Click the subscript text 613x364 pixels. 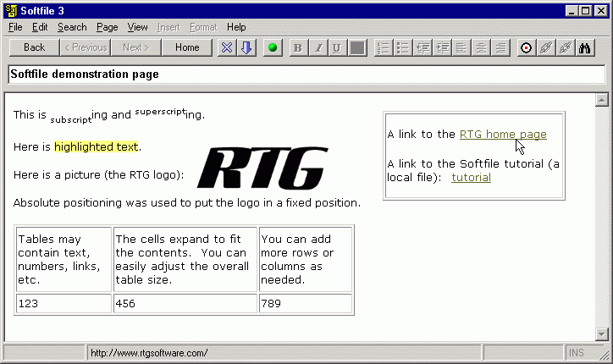tap(71, 119)
